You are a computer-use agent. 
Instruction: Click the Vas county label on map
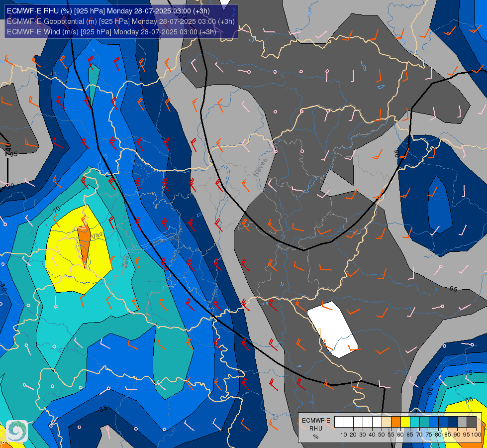(x=97, y=235)
